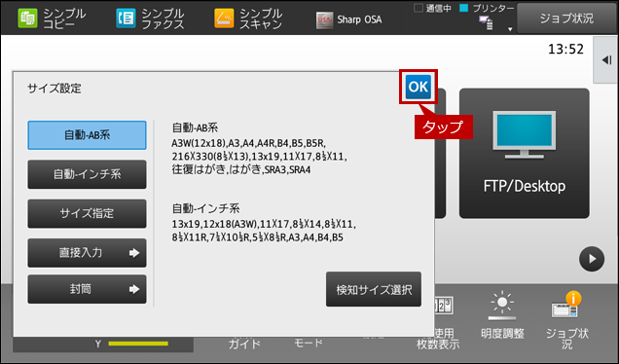Open Simple Scan (シンプルスキャン) mode icon
619x364 pixels.
coord(224,18)
